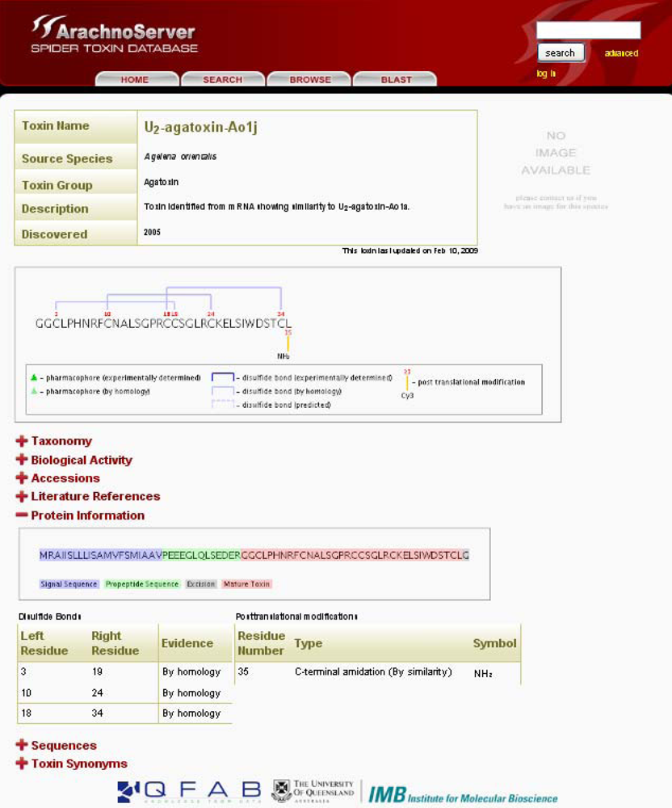Click the Mature Toxin legend swatch
The height and width of the screenshot is (808, 672).
[x=246, y=584]
